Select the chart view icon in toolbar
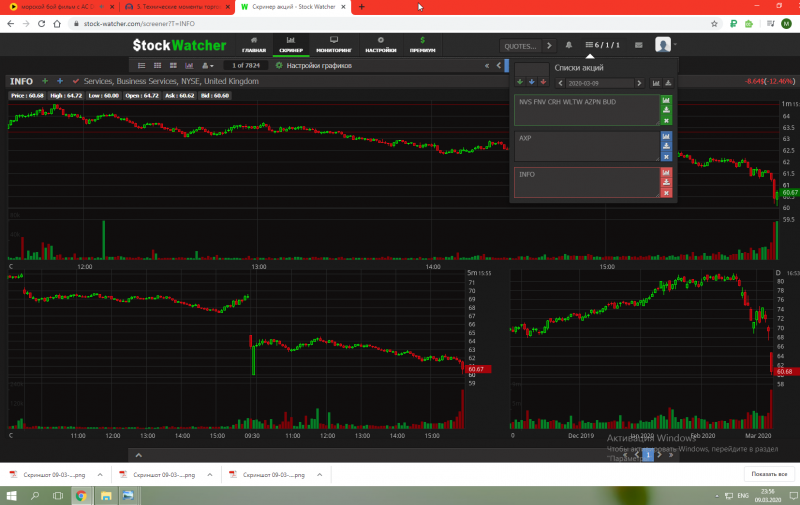 click(x=189, y=65)
